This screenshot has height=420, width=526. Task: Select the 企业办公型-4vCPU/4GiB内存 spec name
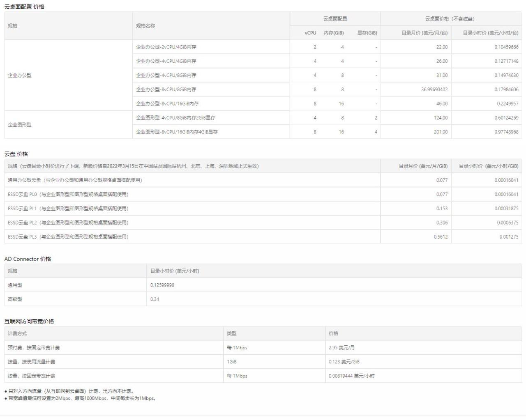[166, 61]
